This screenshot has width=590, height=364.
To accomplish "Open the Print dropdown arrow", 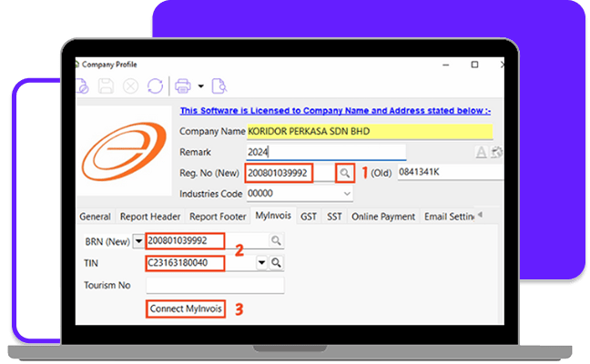I will [201, 86].
